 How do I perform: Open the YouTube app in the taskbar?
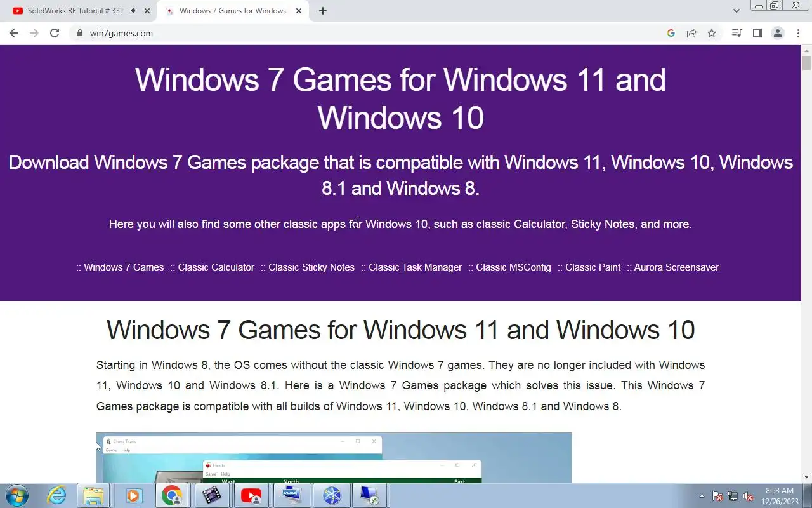(251, 495)
